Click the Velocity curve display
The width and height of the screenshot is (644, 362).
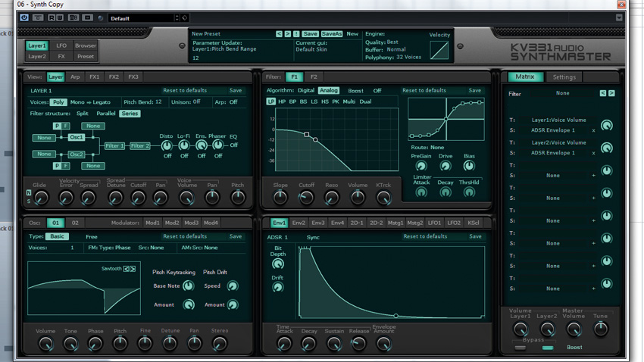pos(439,51)
